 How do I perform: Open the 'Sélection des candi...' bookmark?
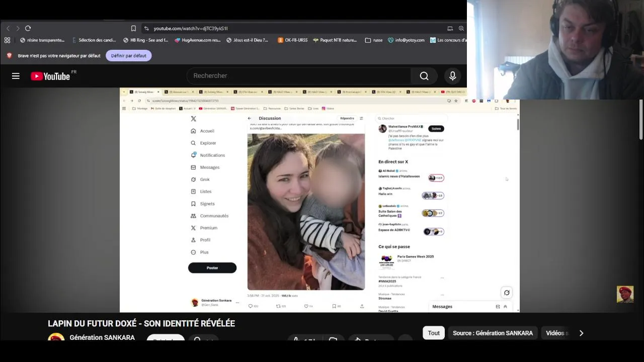pyautogui.click(x=94, y=40)
